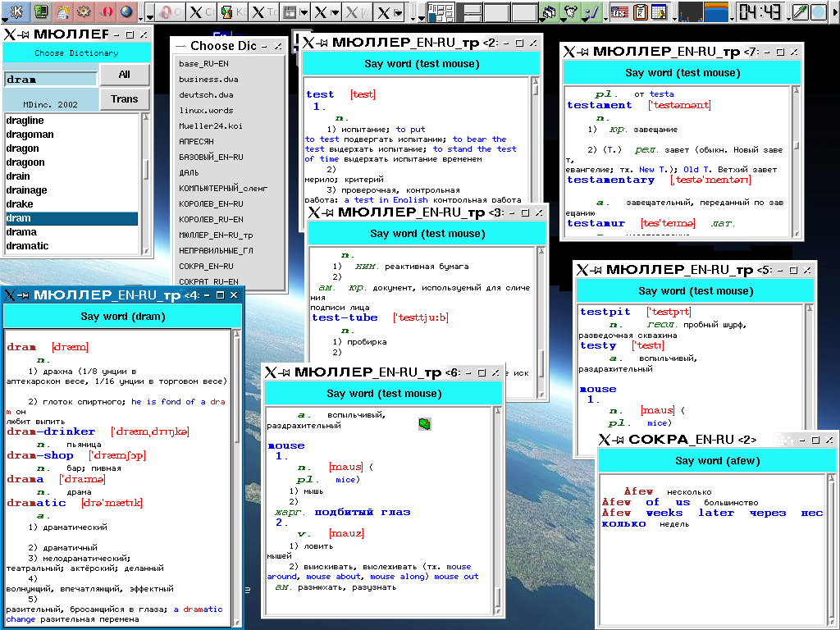This screenshot has width=840, height=630.
Task: Toggle sticky pin in МЮЛЛЕР window <4
Action: pos(24,295)
